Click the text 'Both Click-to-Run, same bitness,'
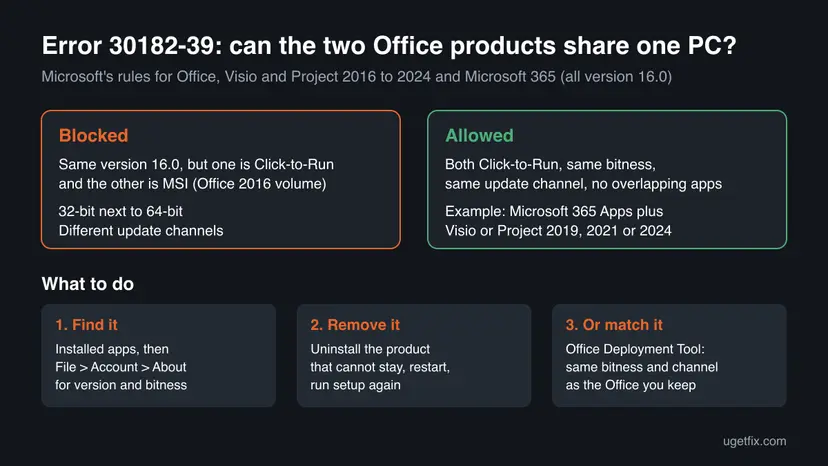828x466 pixels. pos(550,164)
